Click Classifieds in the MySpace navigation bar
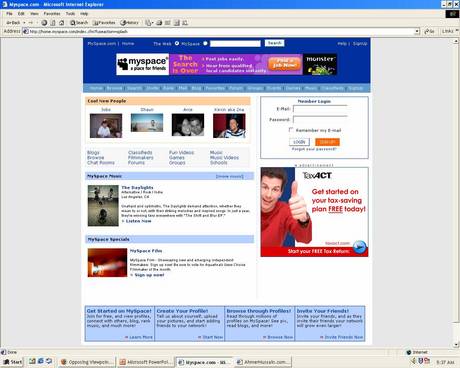The height and width of the screenshot is (368, 460). 332,88
